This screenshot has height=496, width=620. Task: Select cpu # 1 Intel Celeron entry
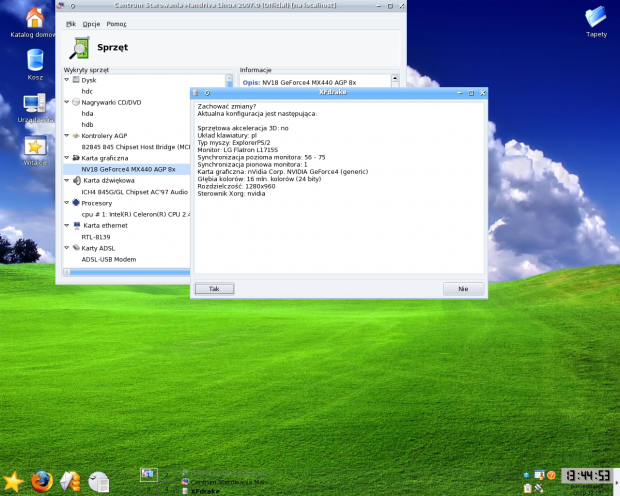click(x=136, y=214)
